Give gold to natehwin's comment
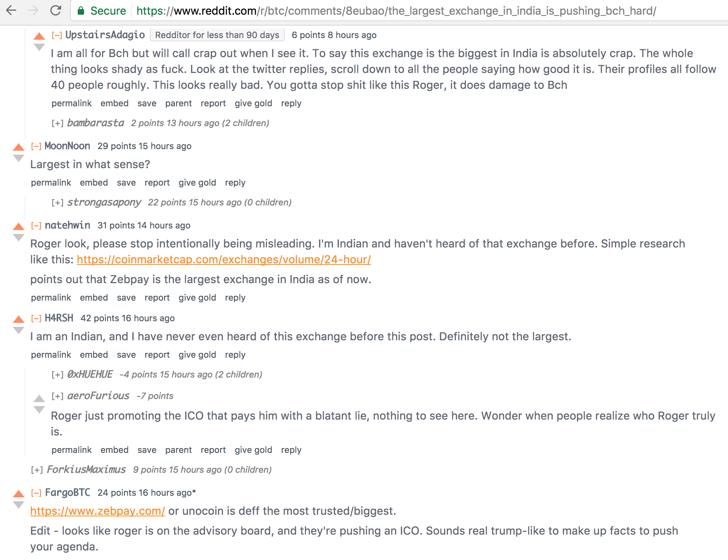The width and height of the screenshot is (728, 560). pyautogui.click(x=197, y=297)
